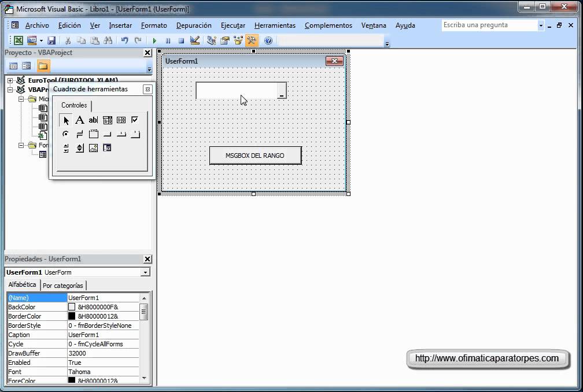Select the ToggleButton control in the toolbox

pos(80,134)
